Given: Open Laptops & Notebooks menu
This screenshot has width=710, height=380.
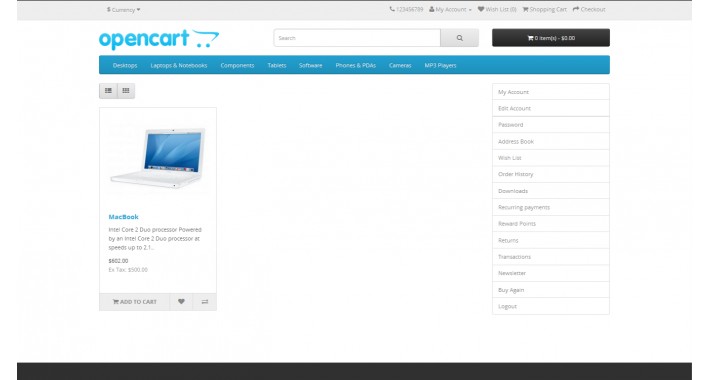Looking at the screenshot, I should pyautogui.click(x=178, y=65).
